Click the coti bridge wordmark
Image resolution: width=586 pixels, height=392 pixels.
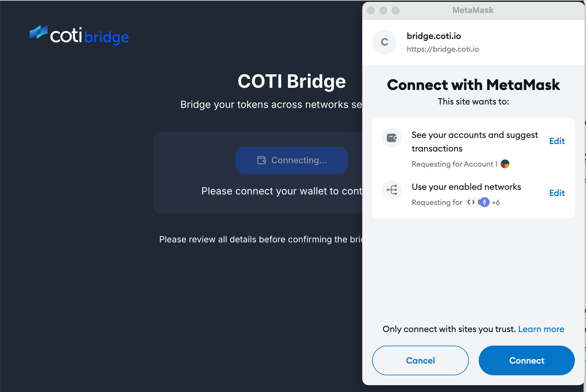pyautogui.click(x=90, y=36)
